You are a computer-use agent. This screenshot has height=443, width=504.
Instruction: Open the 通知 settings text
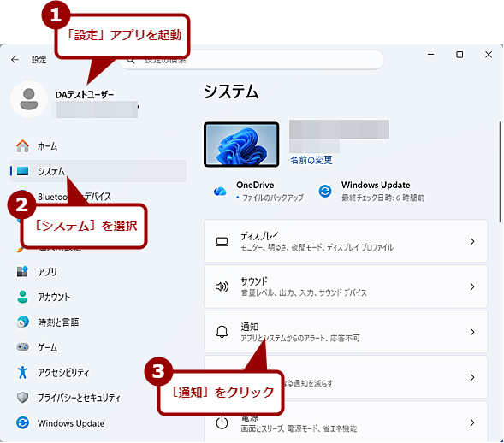249,327
